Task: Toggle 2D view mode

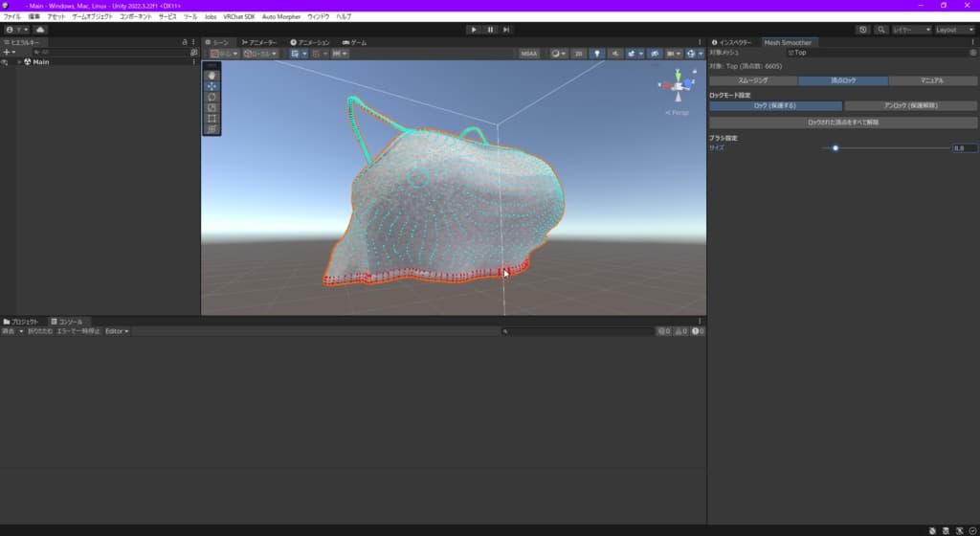Action: pyautogui.click(x=579, y=54)
